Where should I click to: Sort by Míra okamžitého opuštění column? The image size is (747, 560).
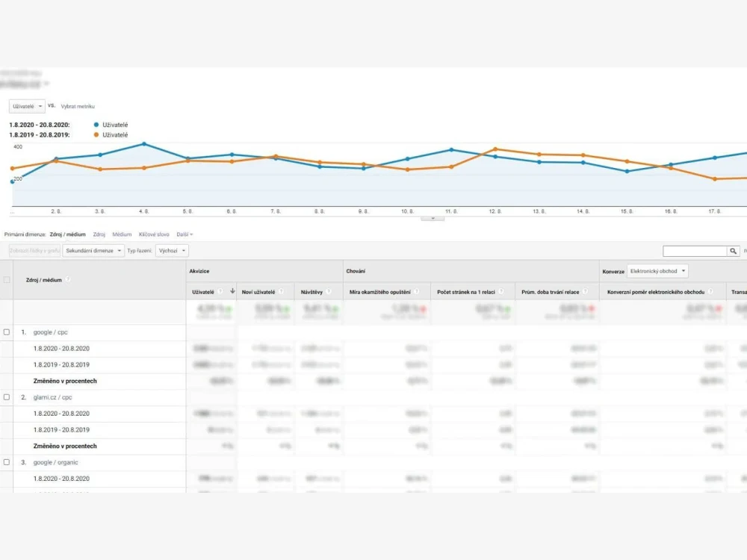point(379,292)
